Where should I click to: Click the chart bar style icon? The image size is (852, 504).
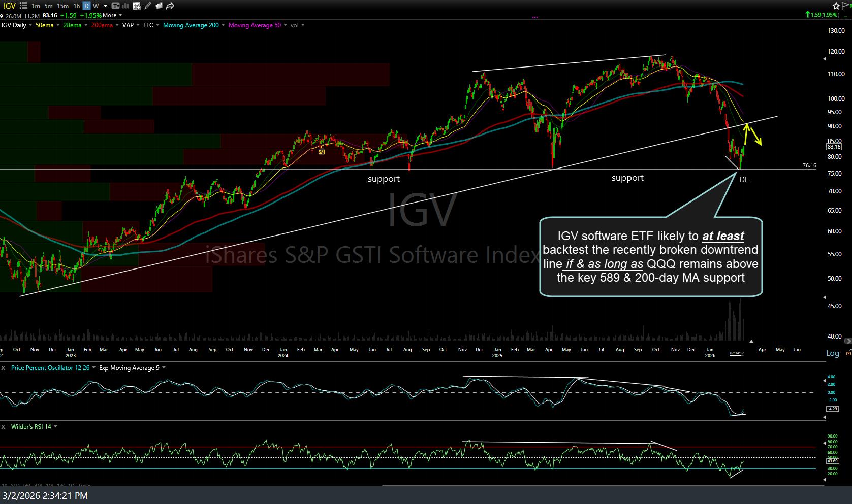point(125,6)
